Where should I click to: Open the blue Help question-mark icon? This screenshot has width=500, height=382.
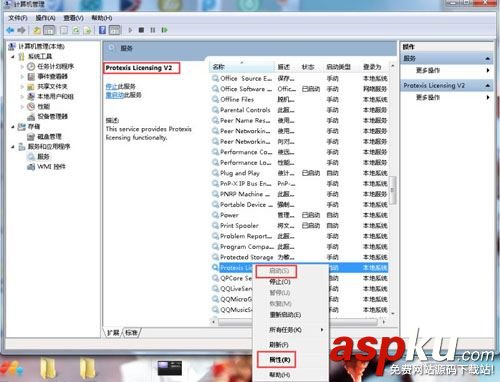click(x=103, y=30)
